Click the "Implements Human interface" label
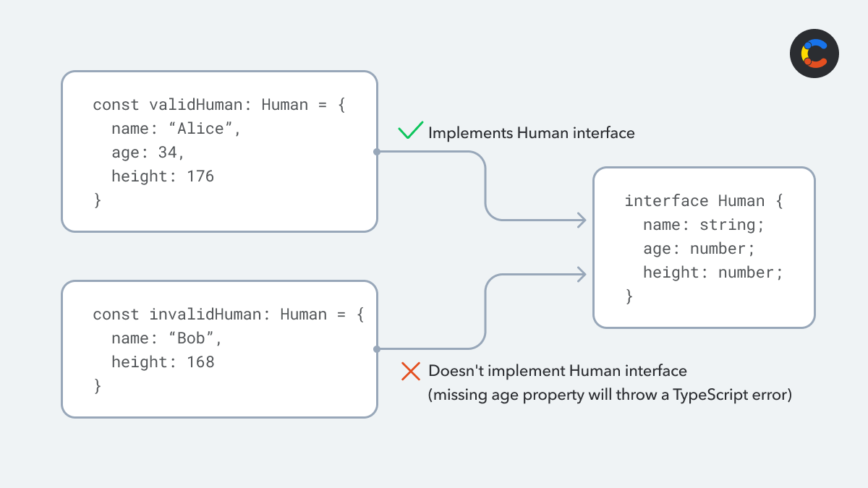This screenshot has width=868, height=488. 531,133
